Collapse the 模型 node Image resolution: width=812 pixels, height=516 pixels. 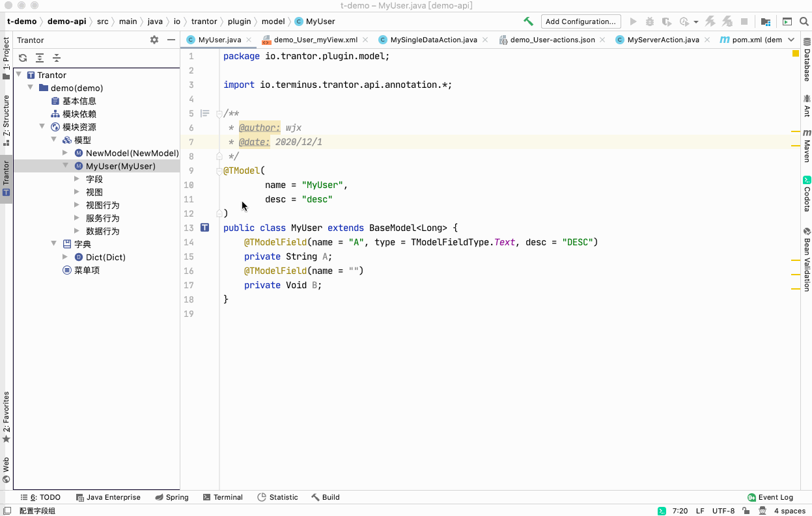(x=54, y=140)
